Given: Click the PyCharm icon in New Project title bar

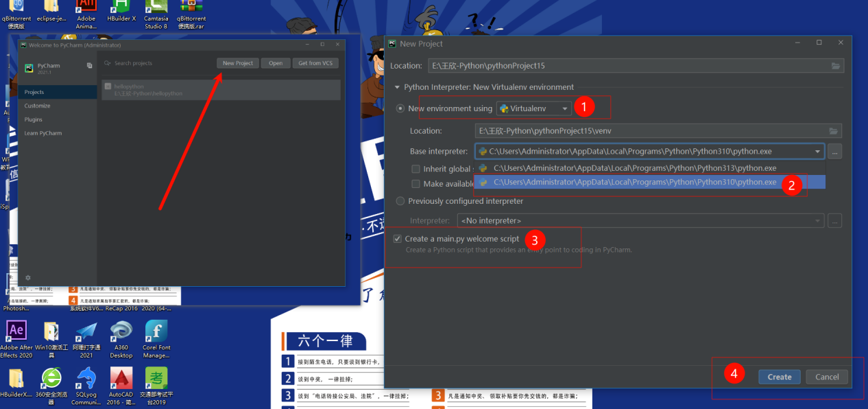Looking at the screenshot, I should pyautogui.click(x=392, y=43).
